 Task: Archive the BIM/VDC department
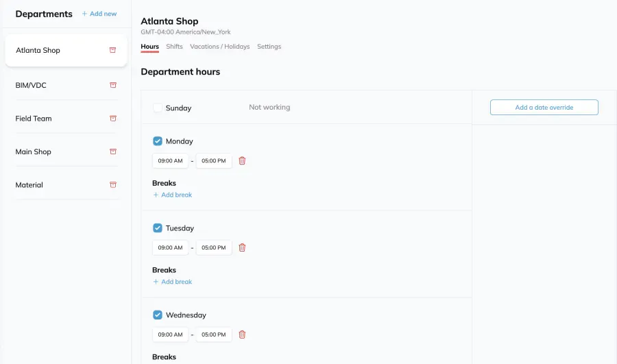[113, 85]
